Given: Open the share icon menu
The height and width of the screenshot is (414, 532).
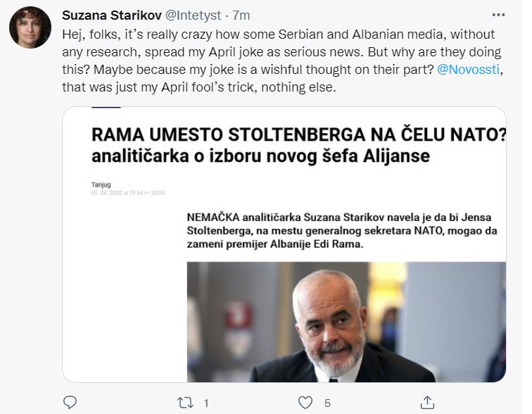Looking at the screenshot, I should coord(426,403).
